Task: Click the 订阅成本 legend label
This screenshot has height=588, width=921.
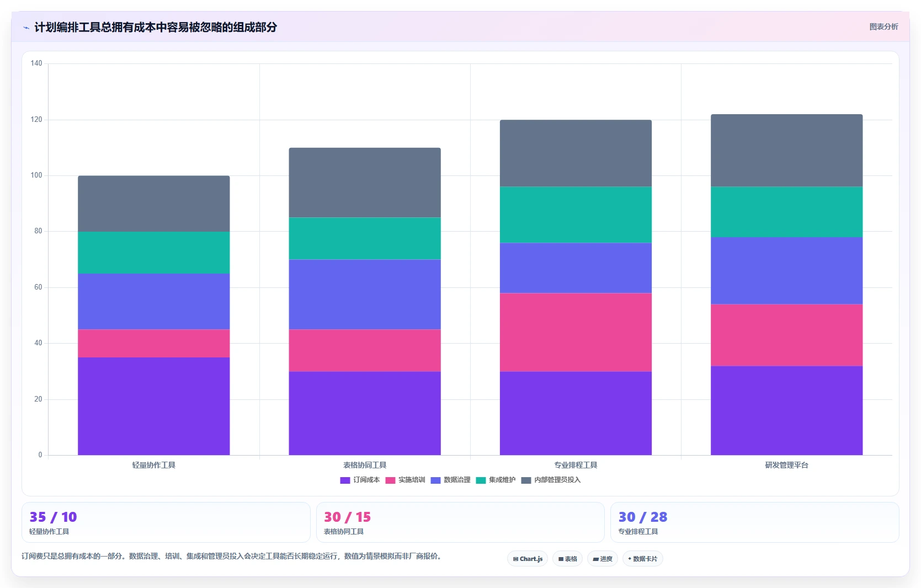Action: point(366,480)
